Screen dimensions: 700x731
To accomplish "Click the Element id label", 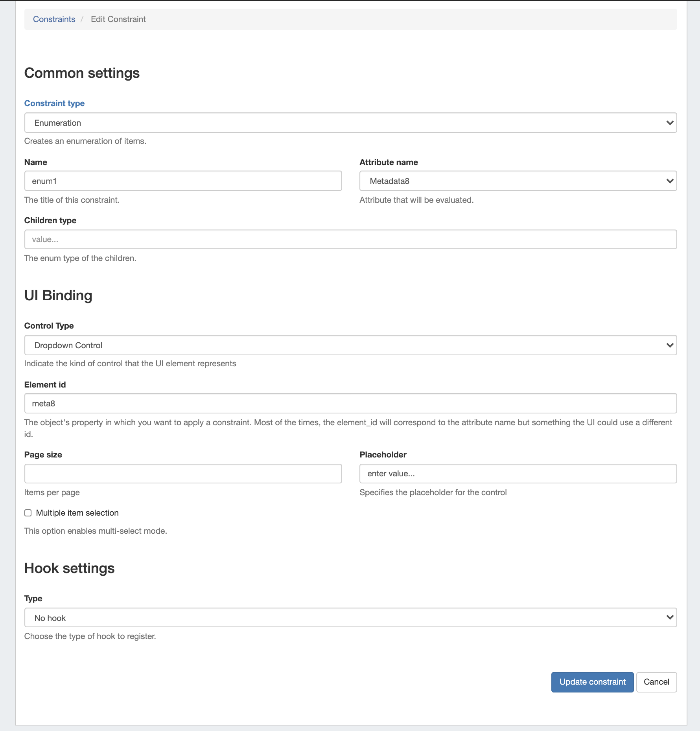I will tap(45, 385).
